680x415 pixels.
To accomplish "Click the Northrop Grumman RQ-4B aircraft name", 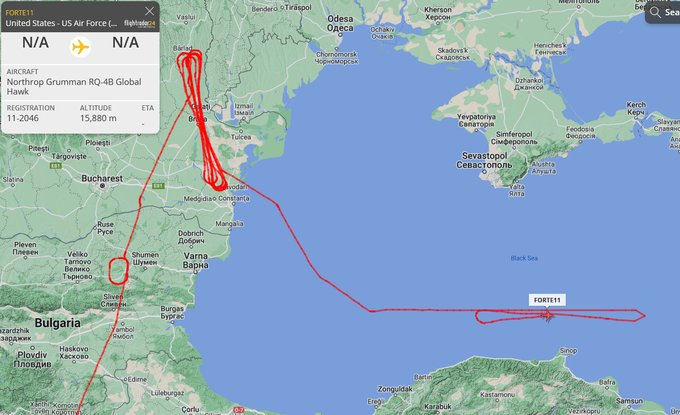I will click(x=74, y=87).
